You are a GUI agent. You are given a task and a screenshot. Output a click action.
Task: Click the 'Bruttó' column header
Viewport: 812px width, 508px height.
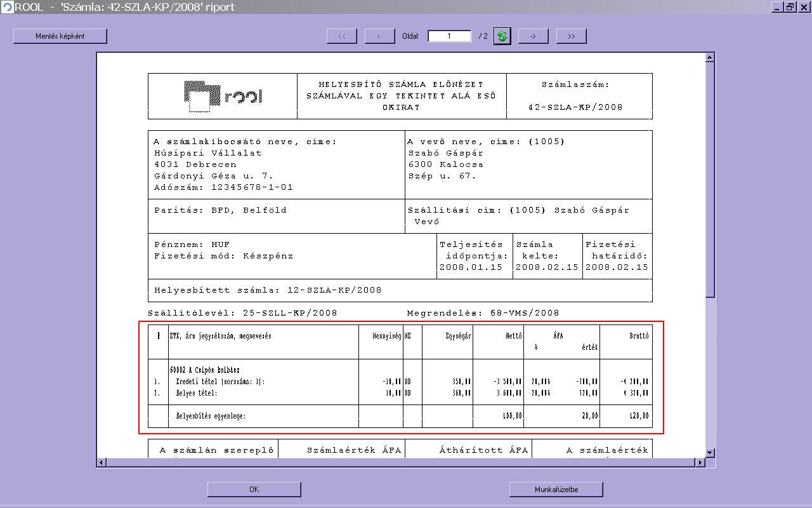[639, 336]
